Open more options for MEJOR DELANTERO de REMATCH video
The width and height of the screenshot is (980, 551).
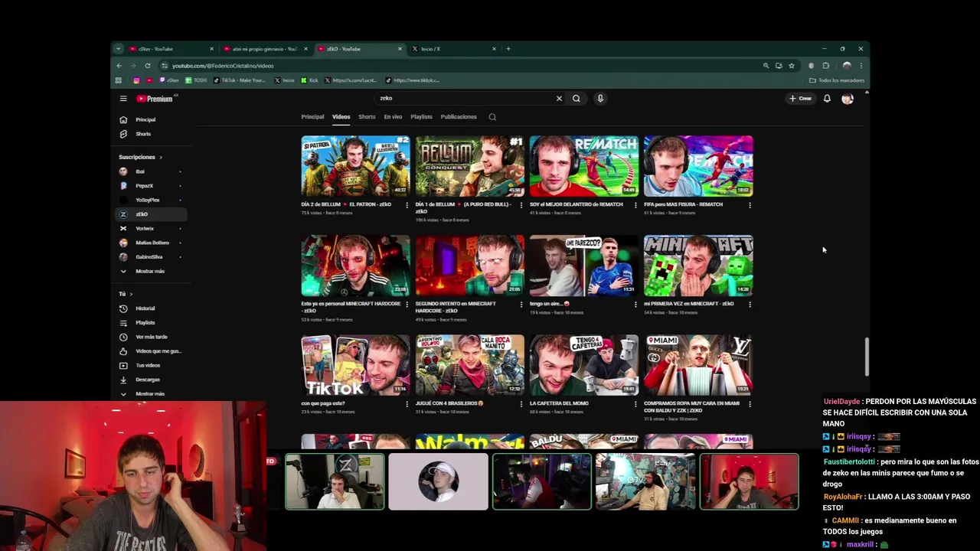(635, 205)
